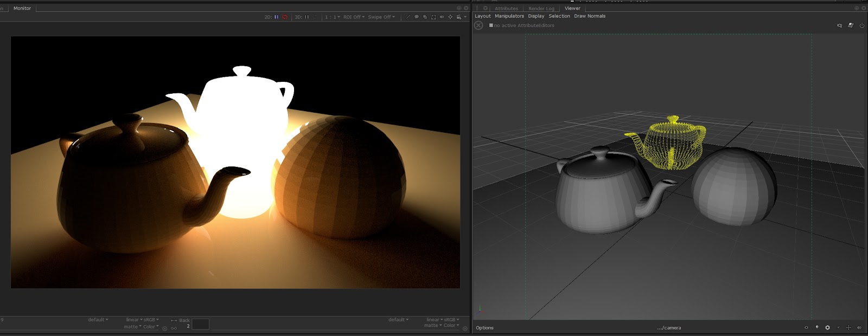Toggle the no active AttributeEditors checkbox
Screen dimensions: 868x336
[491, 25]
